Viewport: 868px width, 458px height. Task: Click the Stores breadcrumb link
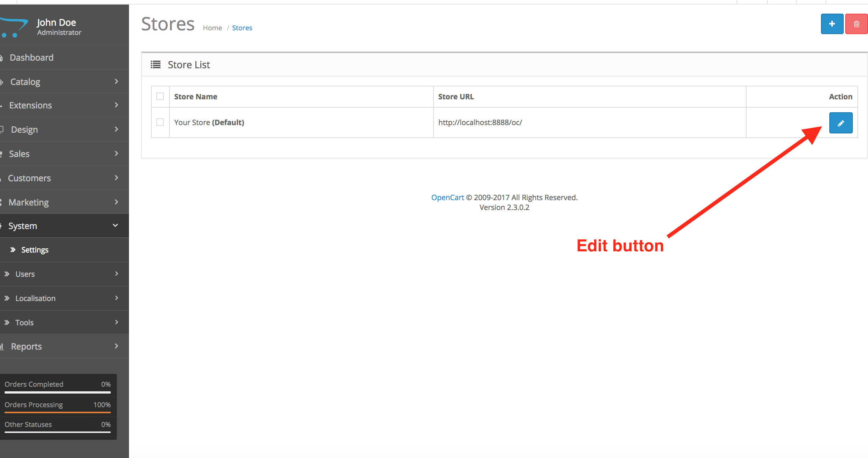click(242, 28)
